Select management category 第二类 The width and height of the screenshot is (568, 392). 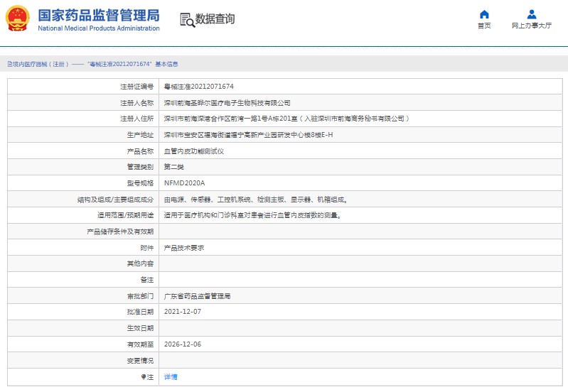(174, 167)
